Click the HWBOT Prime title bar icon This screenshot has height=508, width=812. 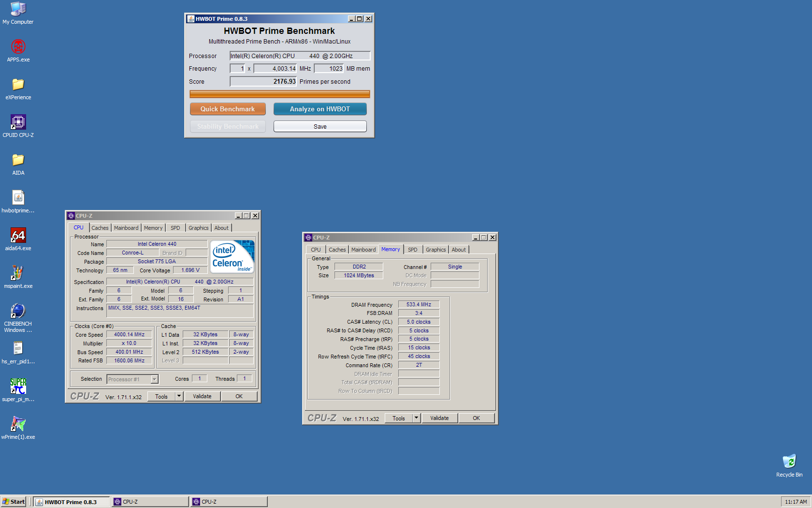click(191, 19)
